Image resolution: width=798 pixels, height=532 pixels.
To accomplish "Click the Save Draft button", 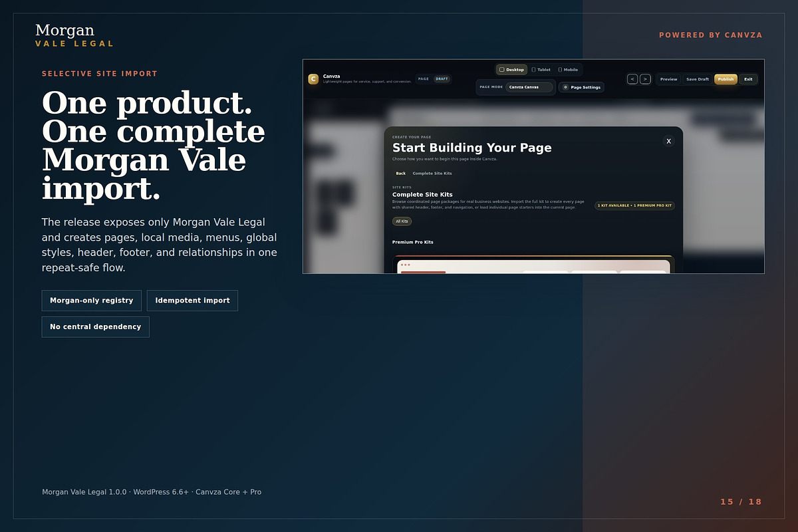I will pos(698,79).
